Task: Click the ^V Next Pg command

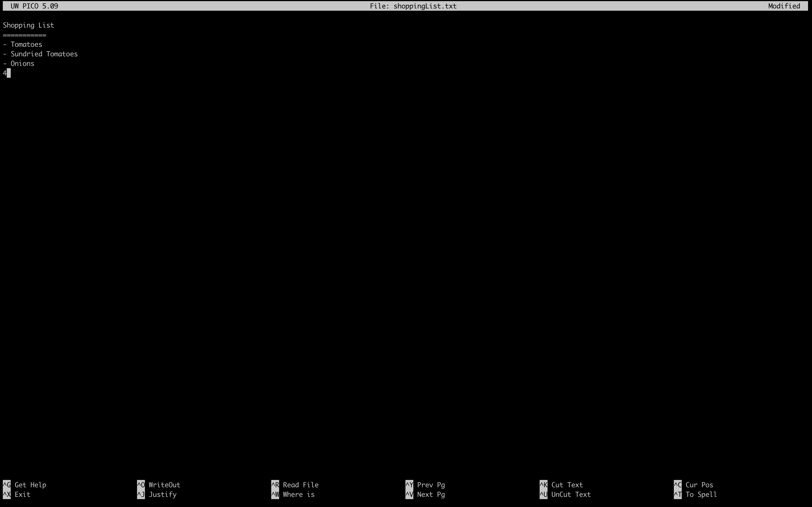Action: 425,495
